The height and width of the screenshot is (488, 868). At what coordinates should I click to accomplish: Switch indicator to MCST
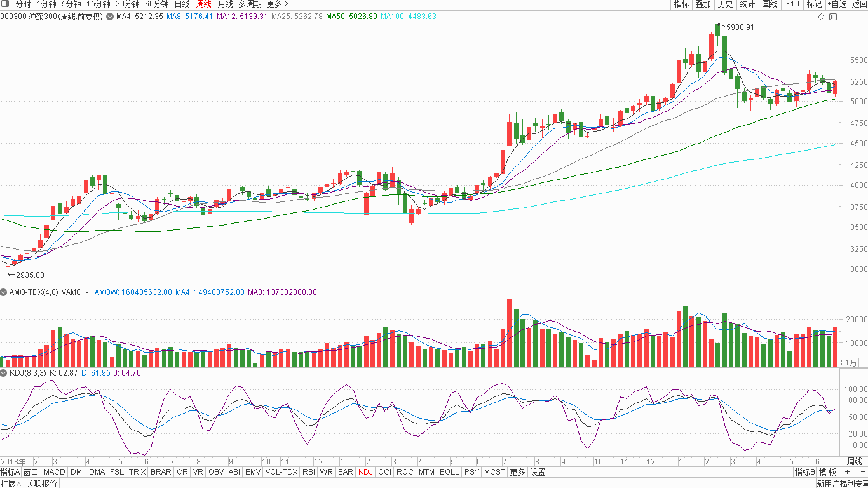[x=494, y=472]
